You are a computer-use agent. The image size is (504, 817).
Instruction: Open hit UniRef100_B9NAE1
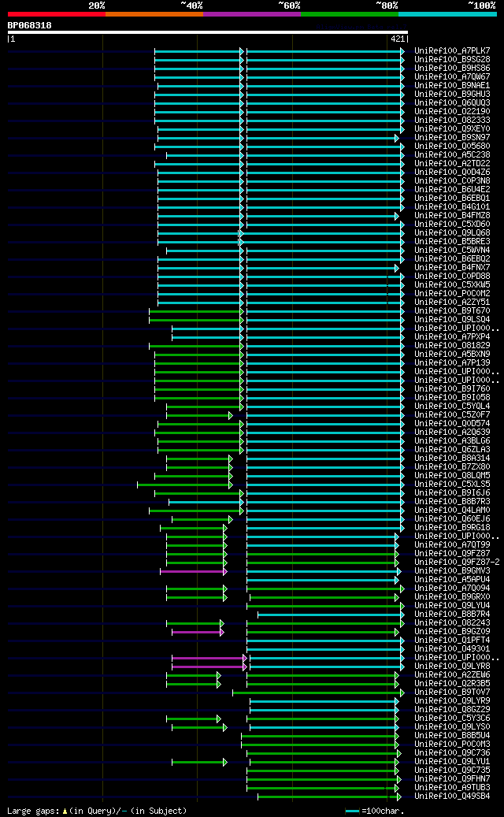coord(452,85)
